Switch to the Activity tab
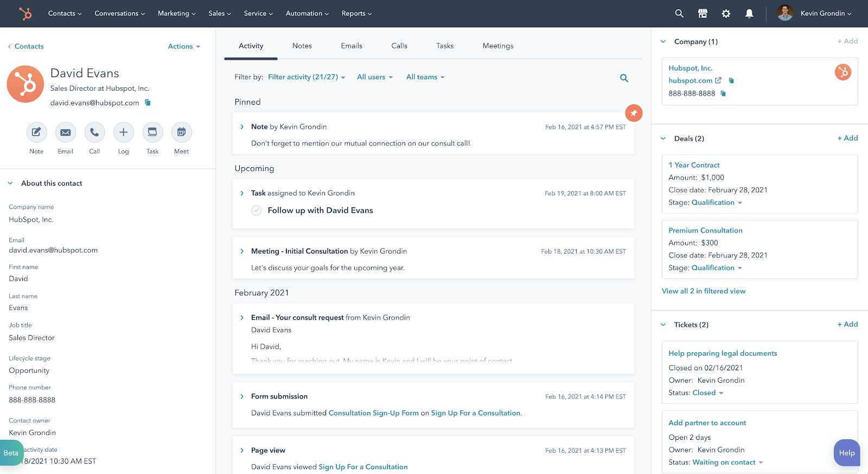Viewport: 868px width, 474px height. tap(251, 46)
